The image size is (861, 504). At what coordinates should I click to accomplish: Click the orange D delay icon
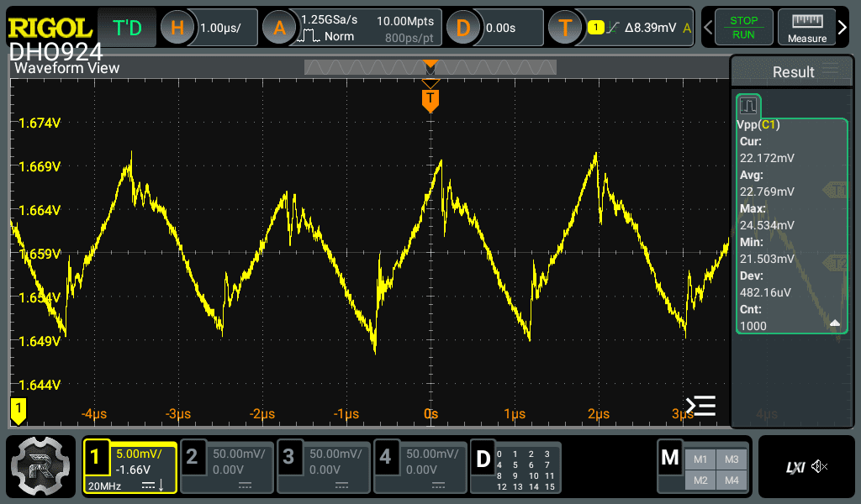[463, 28]
